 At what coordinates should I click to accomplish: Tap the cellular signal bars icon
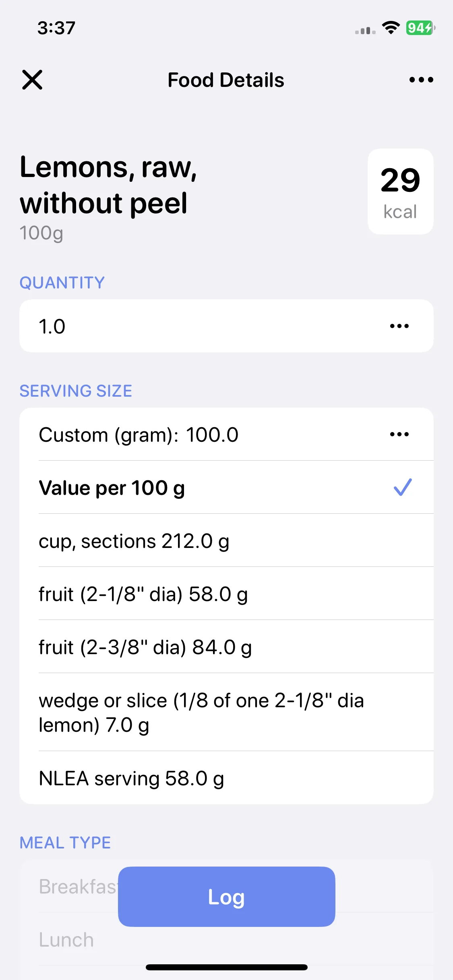tap(365, 31)
